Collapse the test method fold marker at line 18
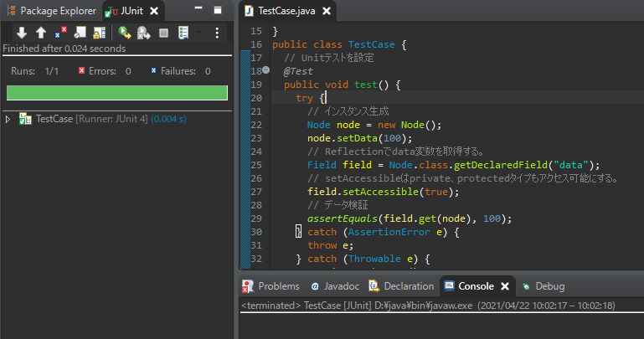 point(266,70)
